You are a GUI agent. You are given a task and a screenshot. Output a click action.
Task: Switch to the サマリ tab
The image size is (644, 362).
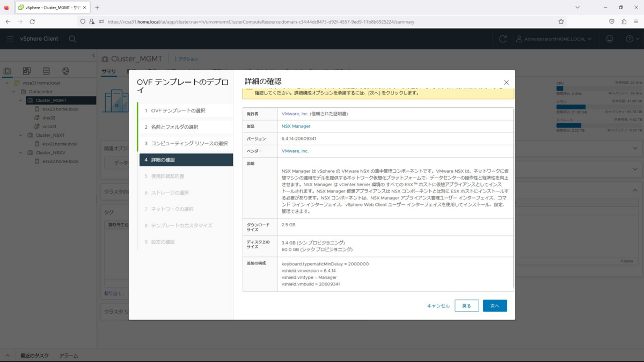(x=109, y=71)
